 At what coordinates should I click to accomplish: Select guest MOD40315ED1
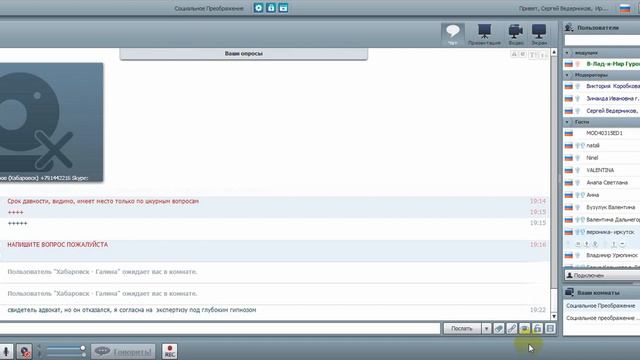coord(604,133)
